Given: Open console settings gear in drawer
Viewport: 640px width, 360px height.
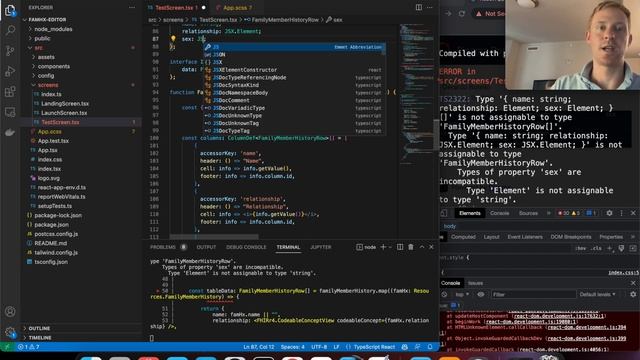Looking at the screenshot, I should point(633,294).
